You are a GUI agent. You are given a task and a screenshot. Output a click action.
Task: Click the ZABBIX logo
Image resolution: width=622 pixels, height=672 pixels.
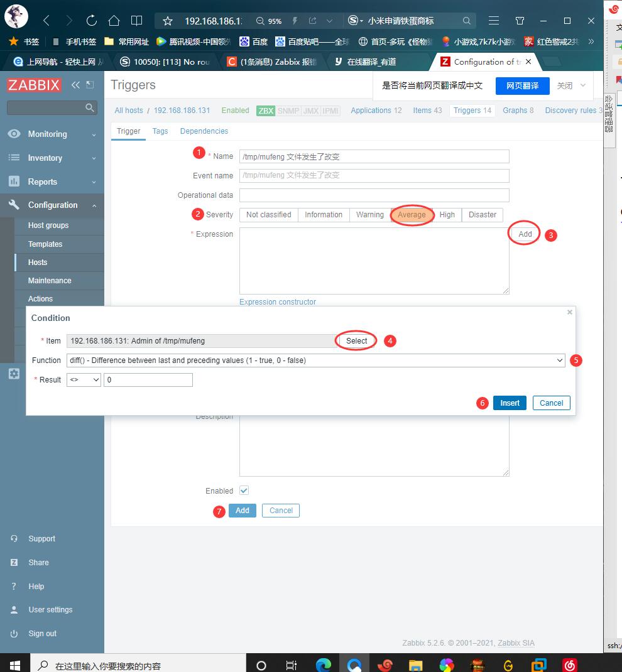(x=34, y=85)
